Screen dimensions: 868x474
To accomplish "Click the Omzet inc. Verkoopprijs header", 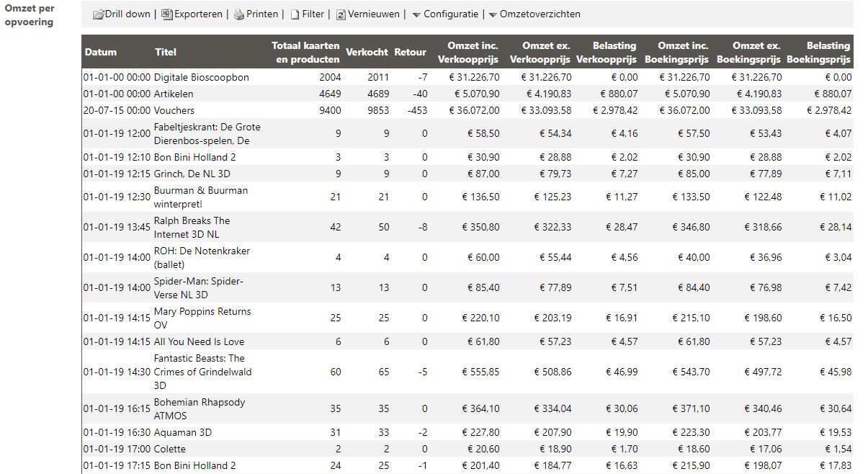I will tap(468, 52).
